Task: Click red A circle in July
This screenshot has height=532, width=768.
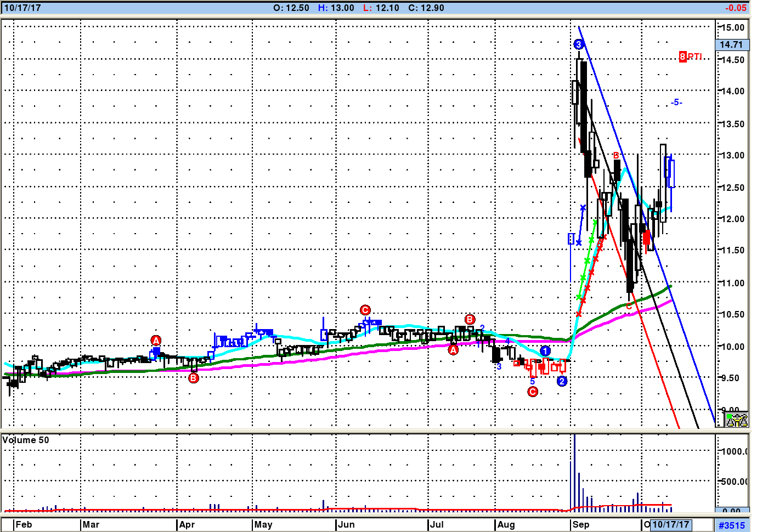Action: click(x=453, y=350)
